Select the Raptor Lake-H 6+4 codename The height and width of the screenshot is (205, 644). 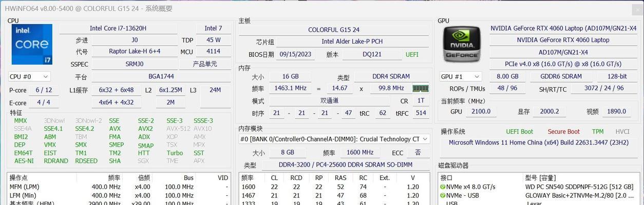tap(135, 51)
